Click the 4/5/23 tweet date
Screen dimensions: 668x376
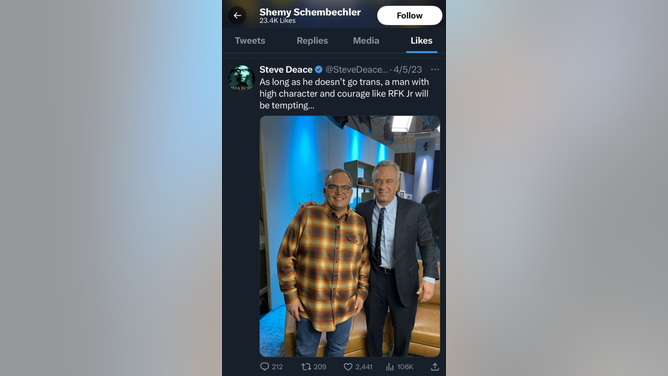408,69
